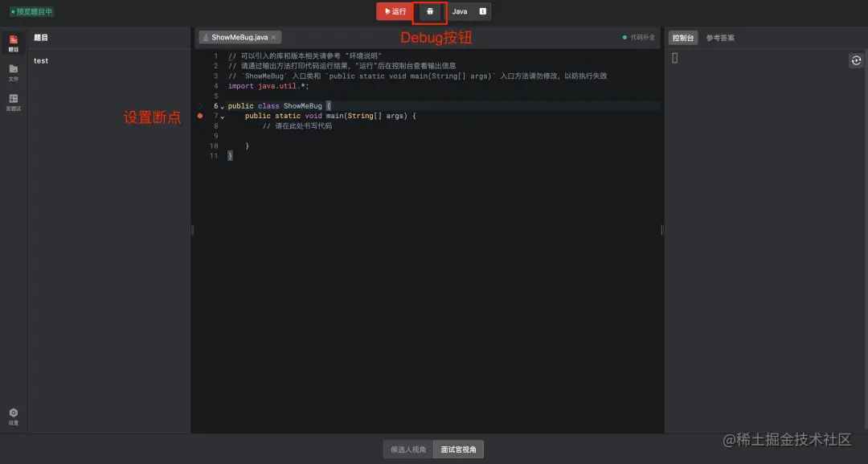The image size is (868, 464).
Task: Start debugging with the bug icon button
Action: (429, 11)
